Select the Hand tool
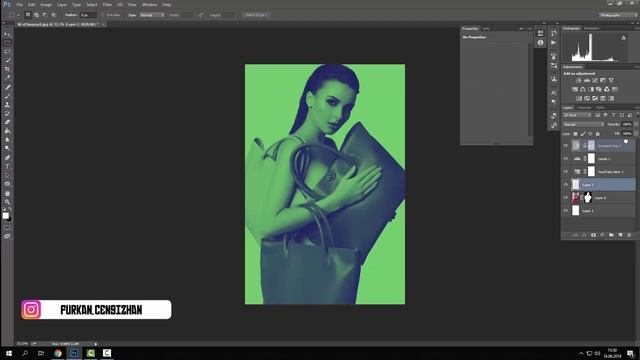The height and width of the screenshot is (360, 640). click(7, 193)
